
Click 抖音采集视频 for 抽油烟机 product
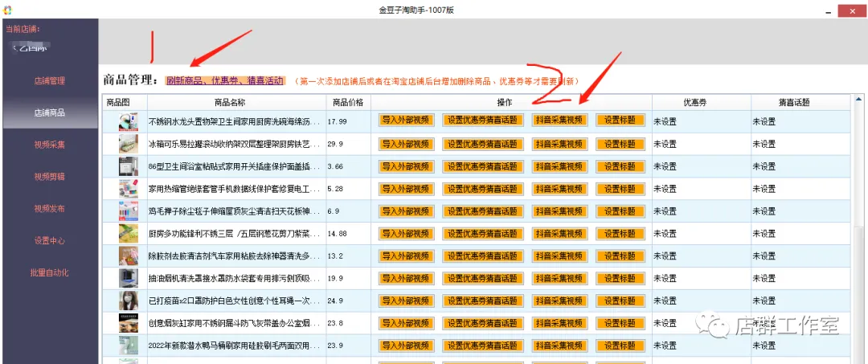[559, 278]
